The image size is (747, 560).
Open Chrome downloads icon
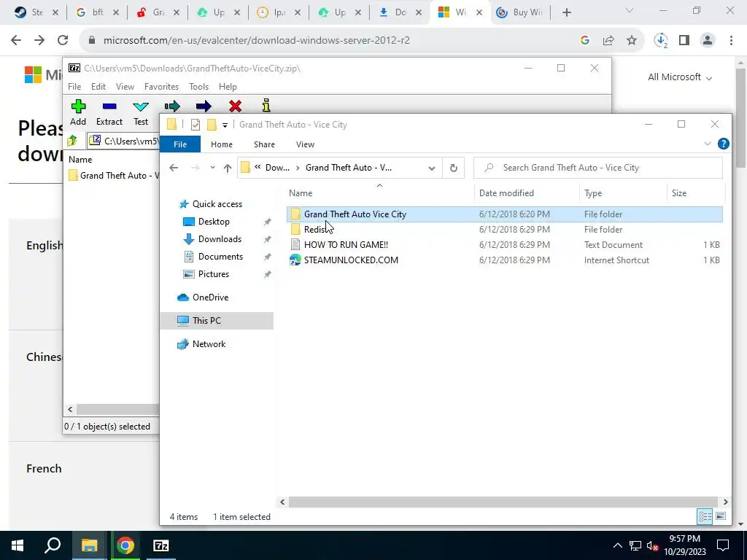click(x=661, y=41)
